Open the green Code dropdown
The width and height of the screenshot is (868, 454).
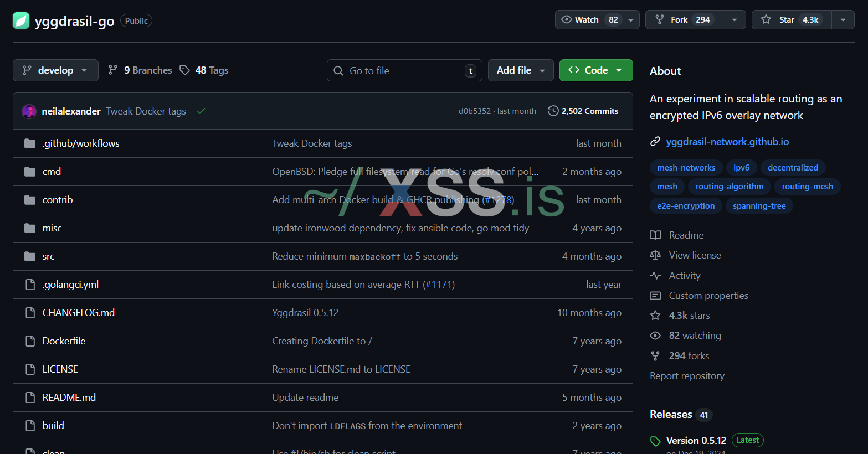click(596, 70)
